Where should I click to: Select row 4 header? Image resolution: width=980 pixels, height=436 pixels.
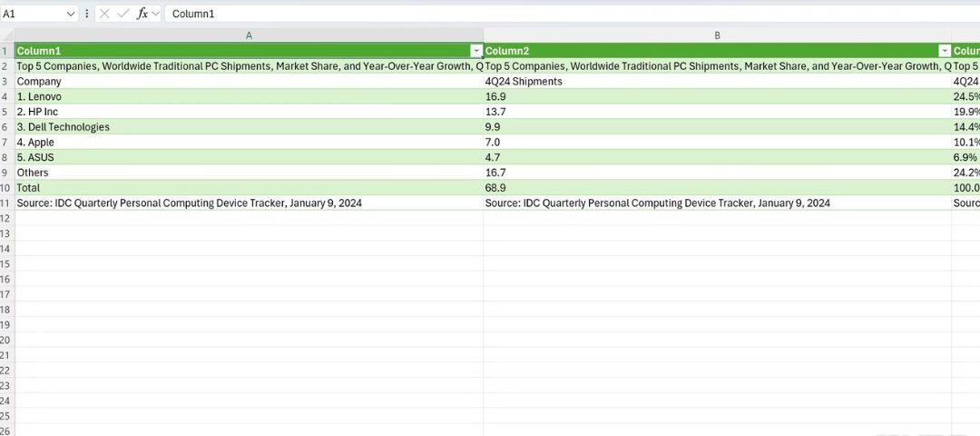click(x=7, y=96)
